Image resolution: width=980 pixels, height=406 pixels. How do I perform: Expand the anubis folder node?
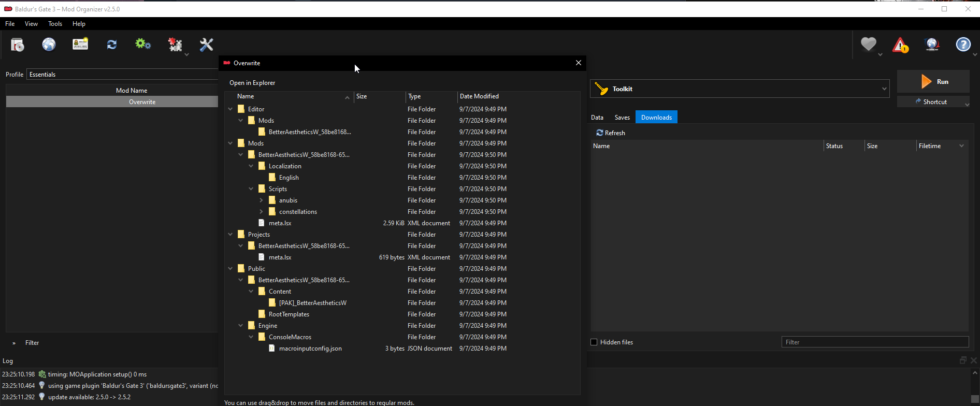point(262,200)
